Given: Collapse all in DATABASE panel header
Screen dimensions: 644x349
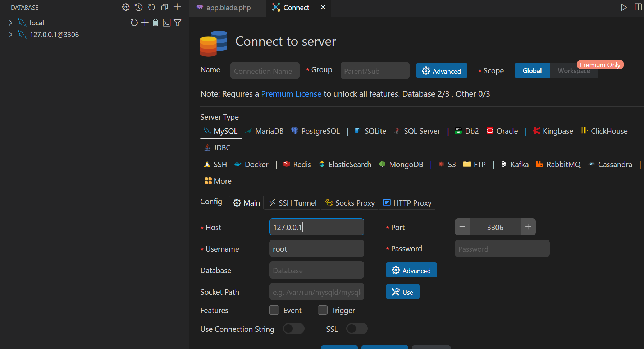Looking at the screenshot, I should (x=164, y=7).
